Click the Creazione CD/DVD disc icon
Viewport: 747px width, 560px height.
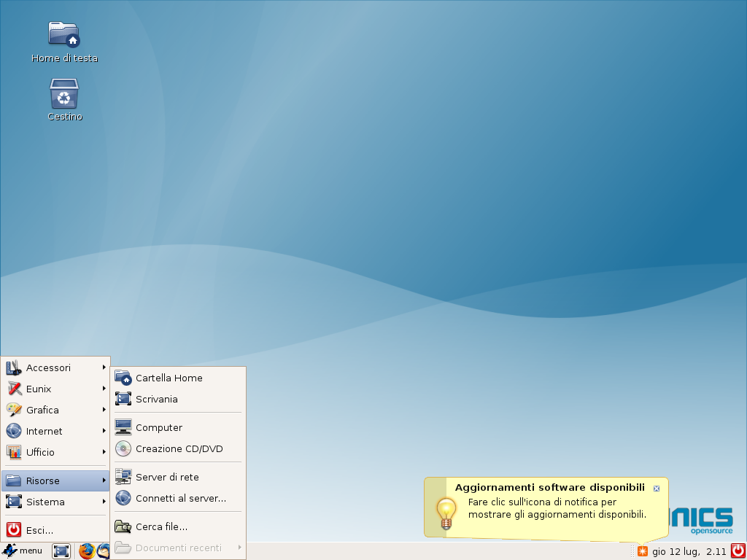coord(123,448)
